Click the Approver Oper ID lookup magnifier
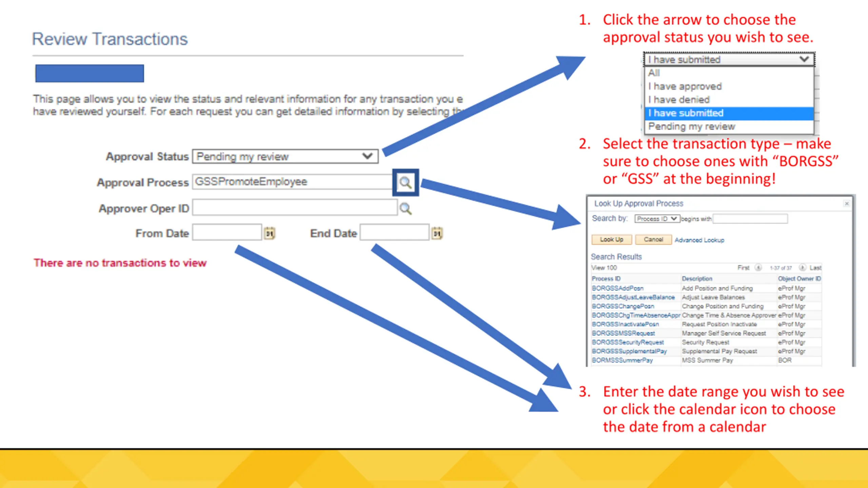 coord(405,208)
